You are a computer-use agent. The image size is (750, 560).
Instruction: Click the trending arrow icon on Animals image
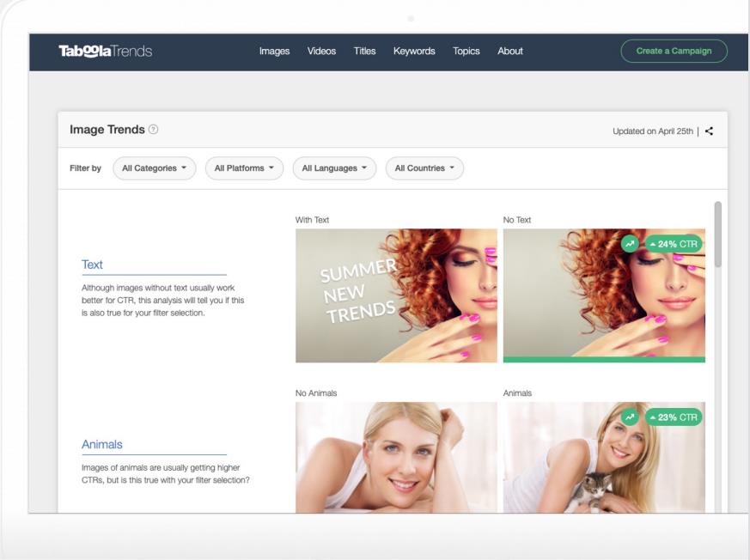click(x=631, y=417)
